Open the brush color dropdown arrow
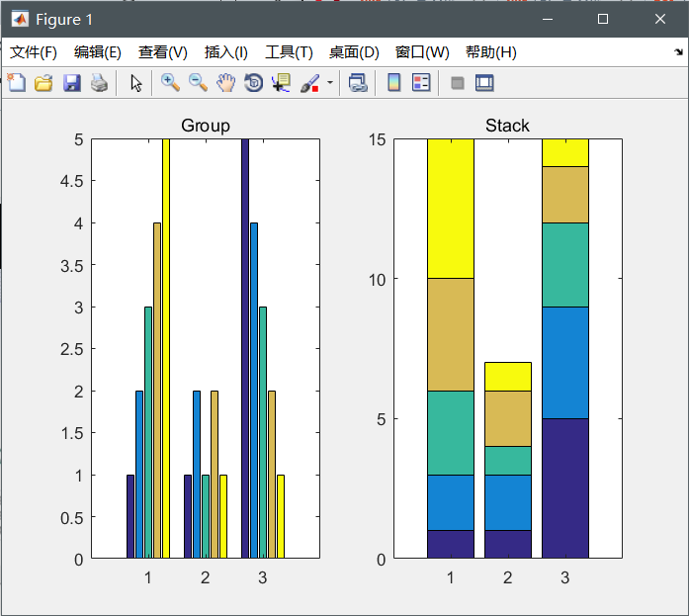 [330, 83]
